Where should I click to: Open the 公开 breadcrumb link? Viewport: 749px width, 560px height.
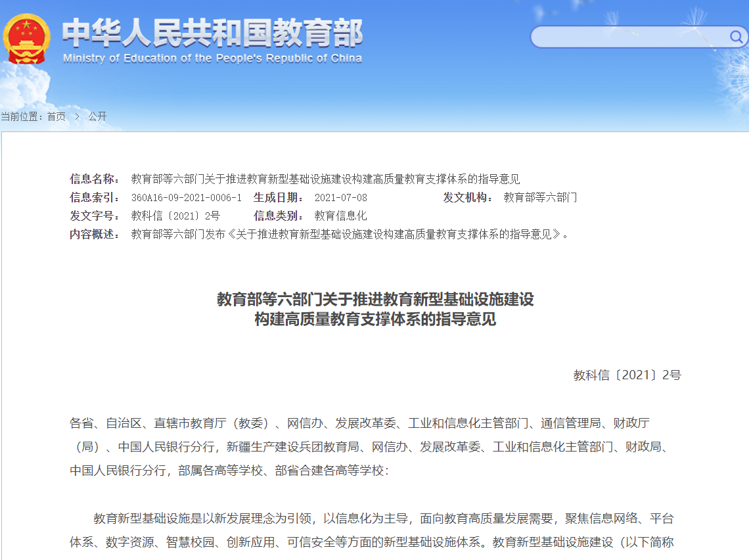coord(97,116)
